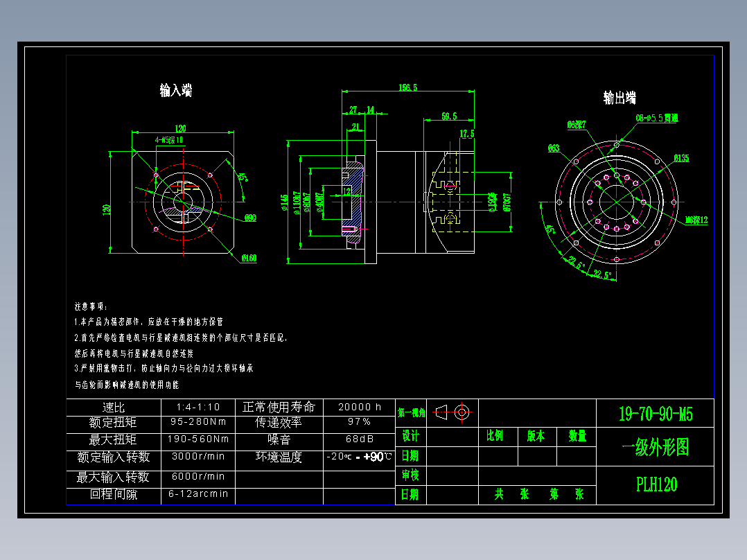Click the 19-70-90-M5 part number cell
The image size is (747, 560).
(656, 414)
